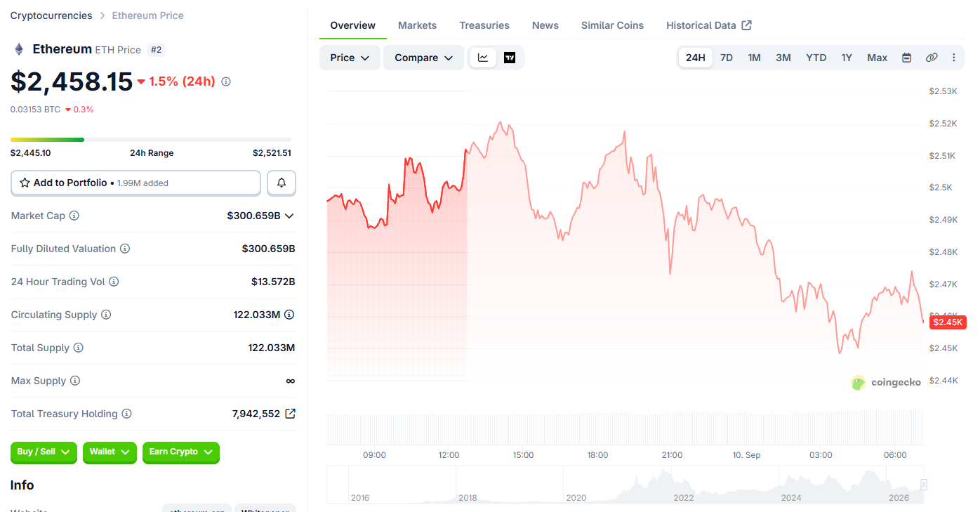Click the $2,445.10 range low value

coord(30,153)
